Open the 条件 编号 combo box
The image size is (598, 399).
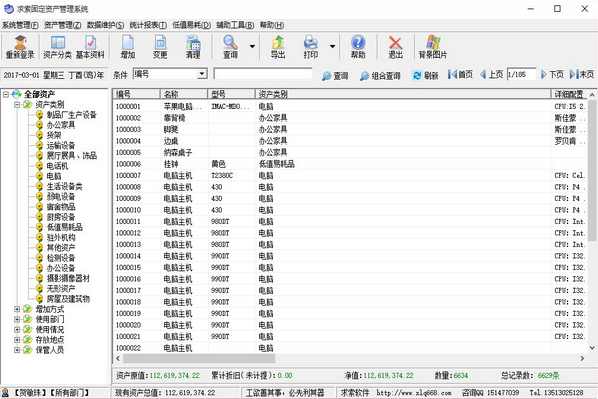click(x=170, y=74)
